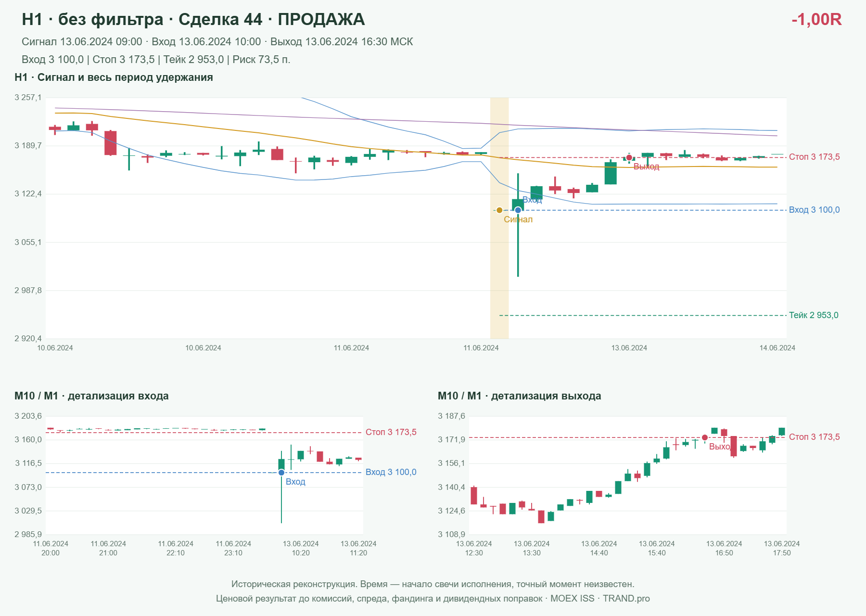Click heading 'H1 · Сигнал и весь период удержания'

pyautogui.click(x=114, y=77)
